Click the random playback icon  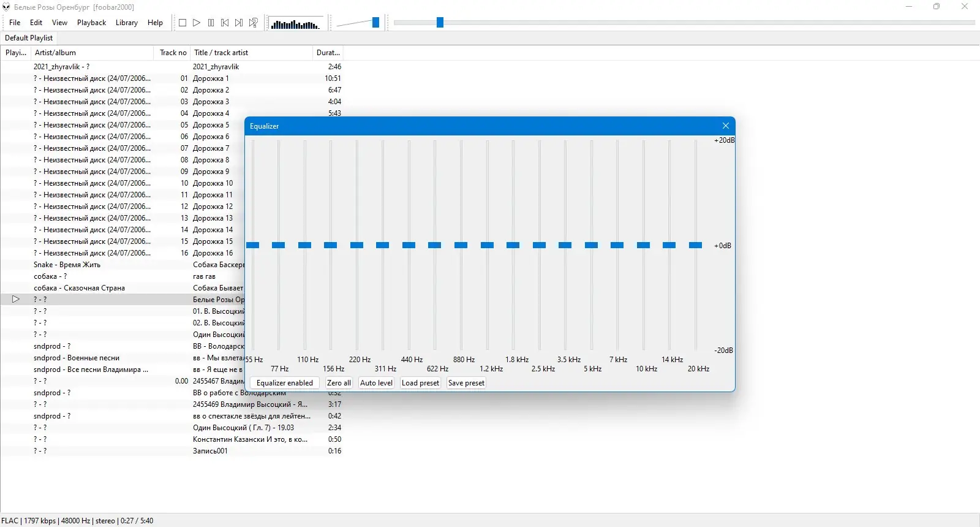(x=253, y=23)
